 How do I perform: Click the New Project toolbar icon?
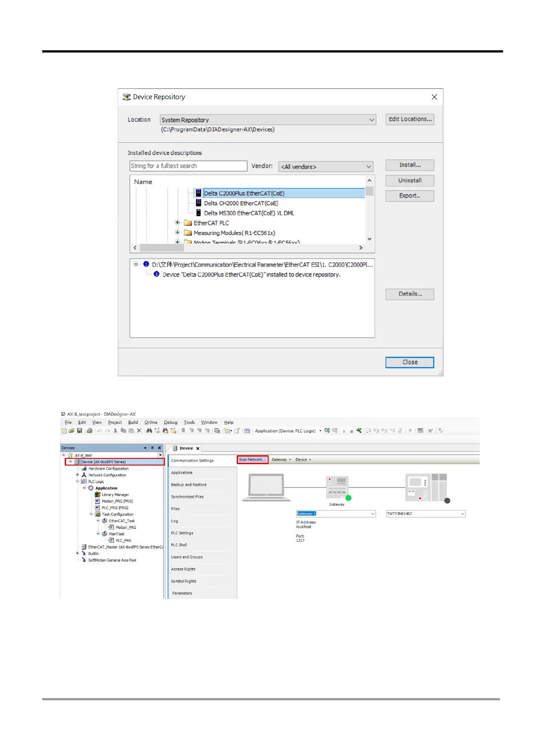tap(64, 431)
